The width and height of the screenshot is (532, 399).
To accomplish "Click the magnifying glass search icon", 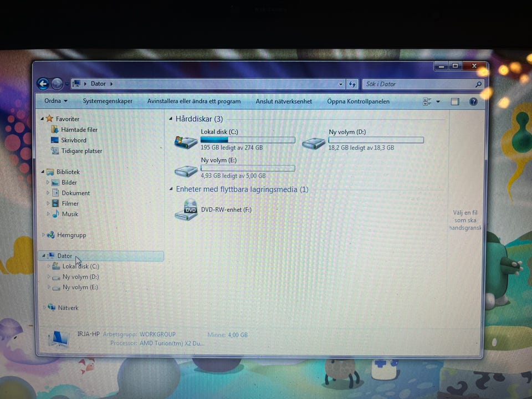I will [478, 84].
